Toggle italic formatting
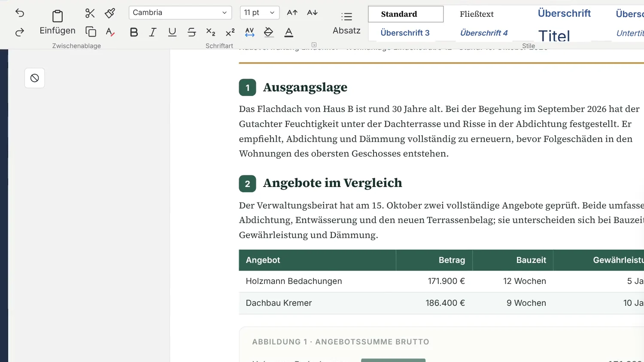644x362 pixels. tap(153, 32)
